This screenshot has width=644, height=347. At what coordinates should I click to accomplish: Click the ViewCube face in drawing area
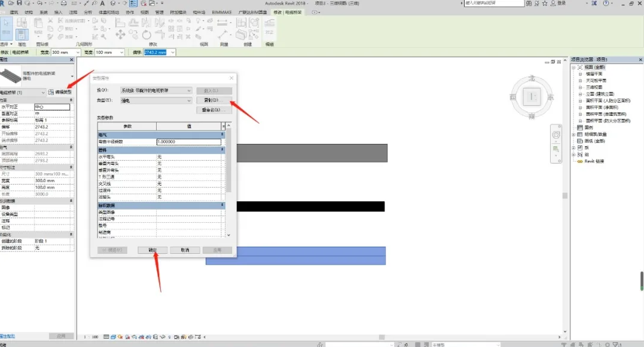pos(532,97)
